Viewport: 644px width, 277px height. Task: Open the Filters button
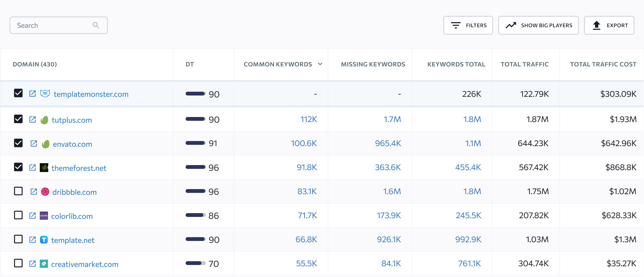coord(468,25)
